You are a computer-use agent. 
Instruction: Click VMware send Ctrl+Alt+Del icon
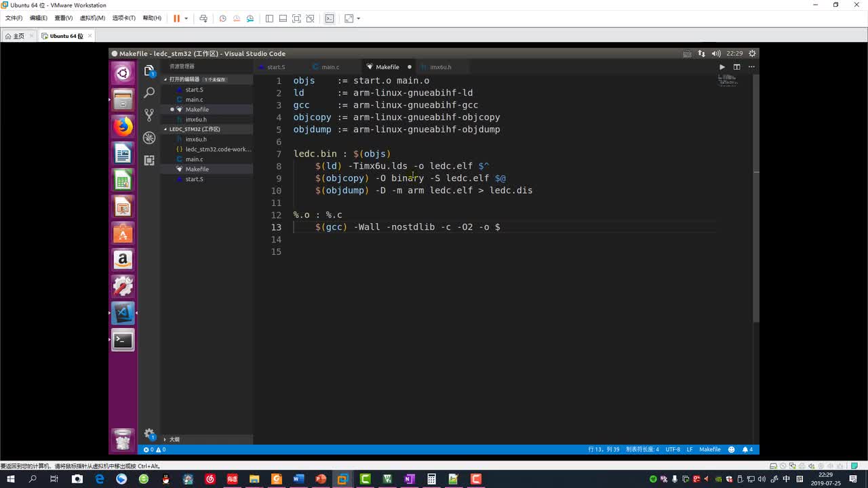(x=203, y=18)
